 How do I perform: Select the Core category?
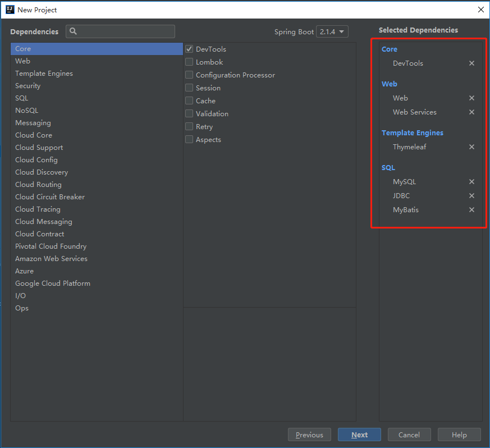97,49
